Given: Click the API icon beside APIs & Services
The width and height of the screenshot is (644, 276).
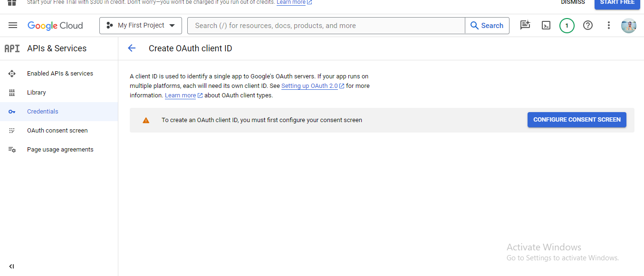Looking at the screenshot, I should [x=12, y=48].
